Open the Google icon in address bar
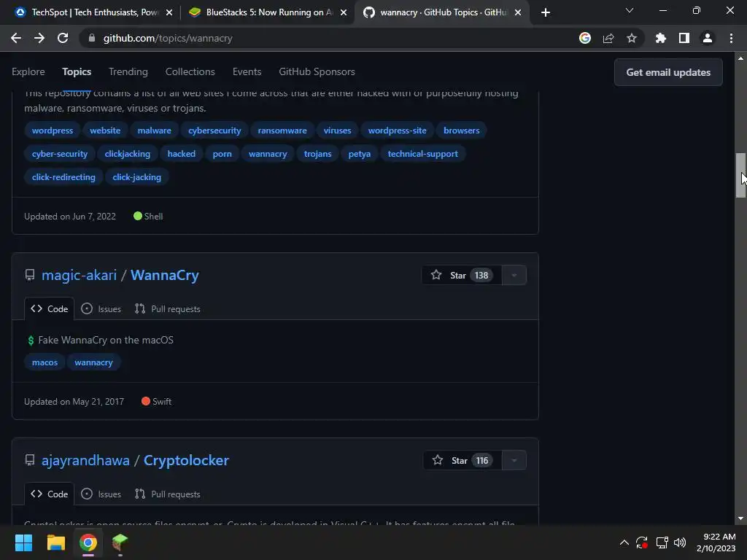Image resolution: width=747 pixels, height=560 pixels. pyautogui.click(x=584, y=38)
